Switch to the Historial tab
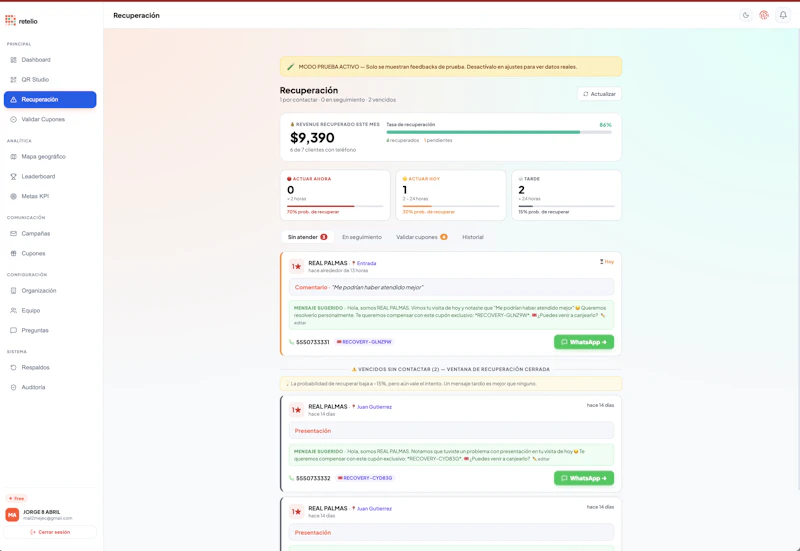The width and height of the screenshot is (800, 551). 473,237
